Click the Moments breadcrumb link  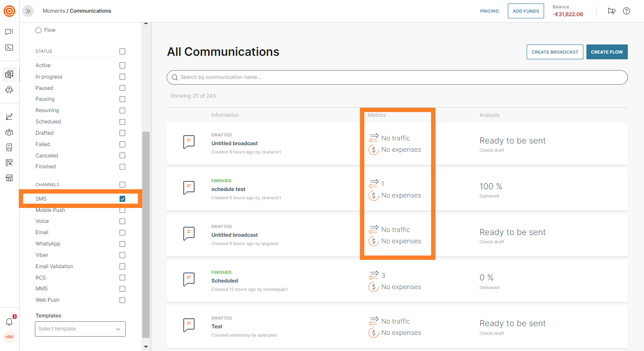coord(54,11)
